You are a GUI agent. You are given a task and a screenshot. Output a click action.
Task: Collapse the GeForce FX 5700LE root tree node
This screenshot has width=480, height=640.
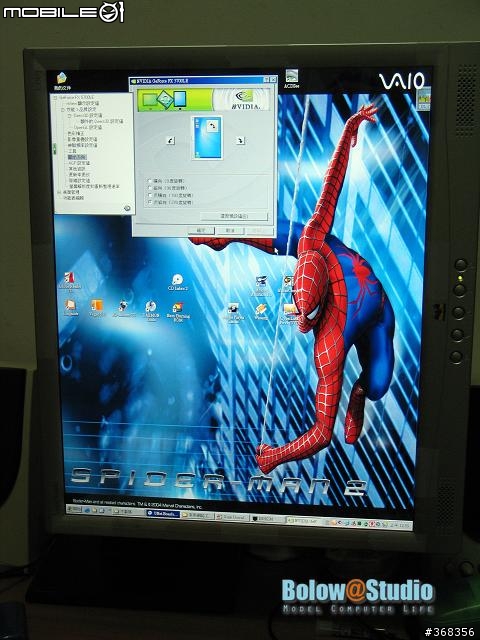point(57,98)
